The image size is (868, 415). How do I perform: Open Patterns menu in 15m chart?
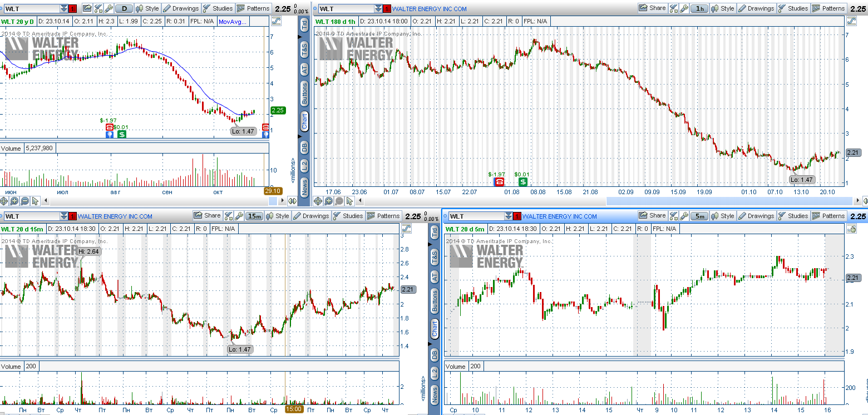pos(384,216)
